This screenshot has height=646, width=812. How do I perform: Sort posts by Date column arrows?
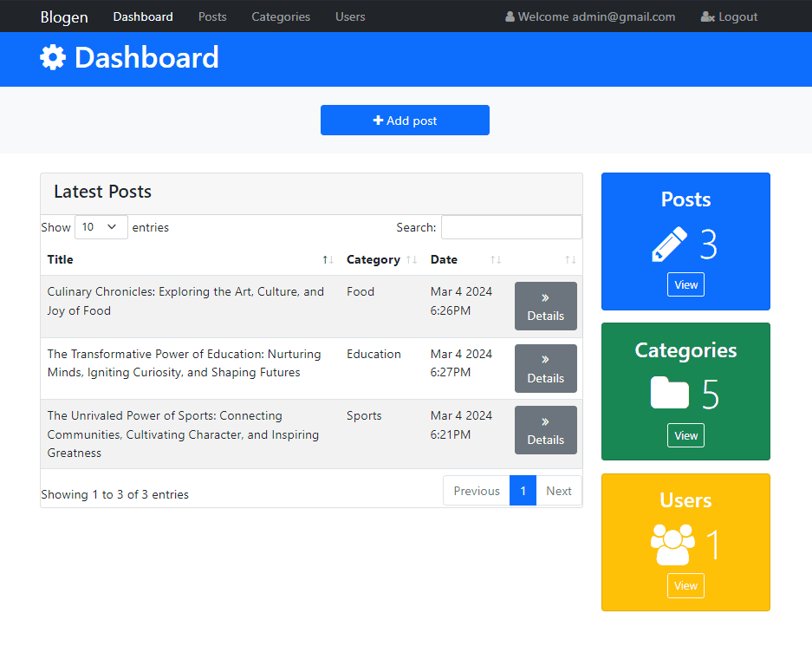point(496,260)
